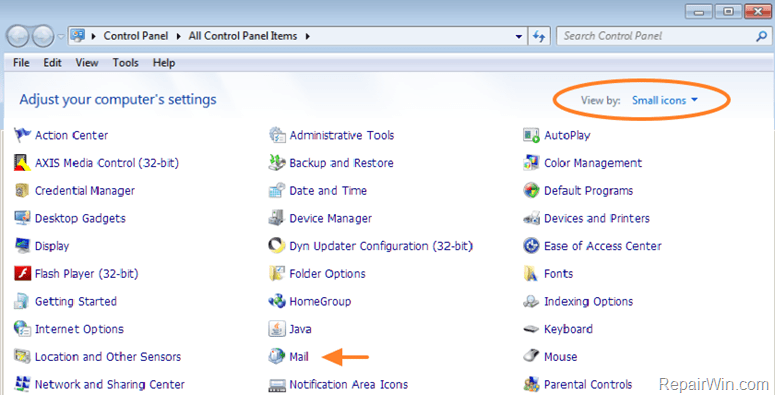Viewport: 775px width, 395px height.
Task: Open the Ease of Access Center icon
Action: pos(531,246)
